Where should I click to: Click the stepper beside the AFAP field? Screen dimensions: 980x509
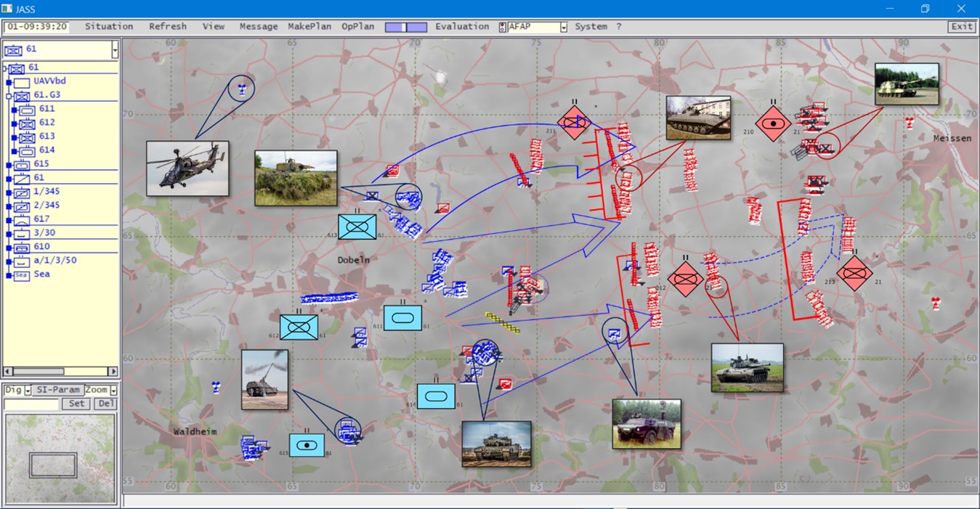click(x=502, y=27)
